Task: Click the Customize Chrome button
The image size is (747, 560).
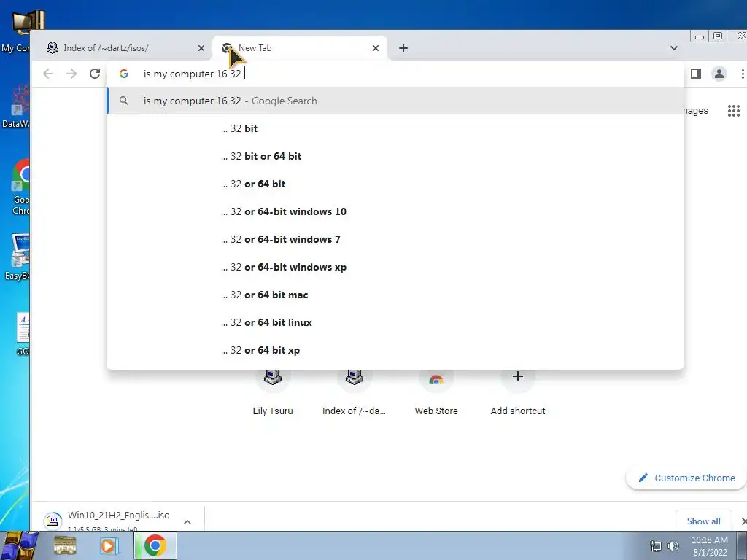Action: [686, 478]
